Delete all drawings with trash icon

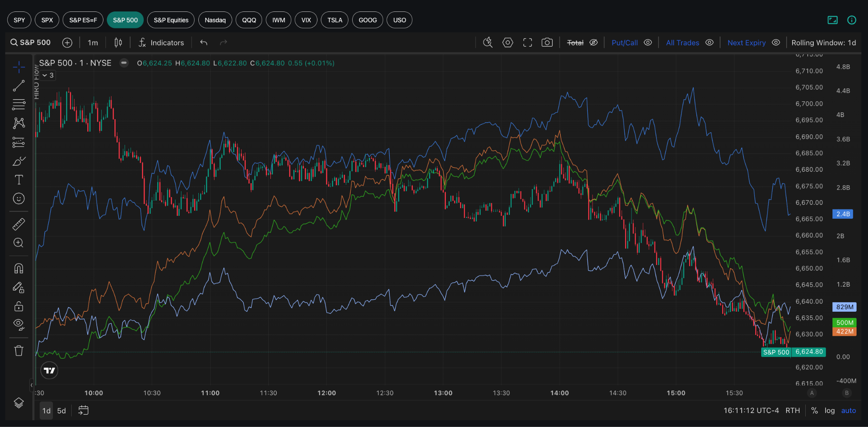[19, 351]
